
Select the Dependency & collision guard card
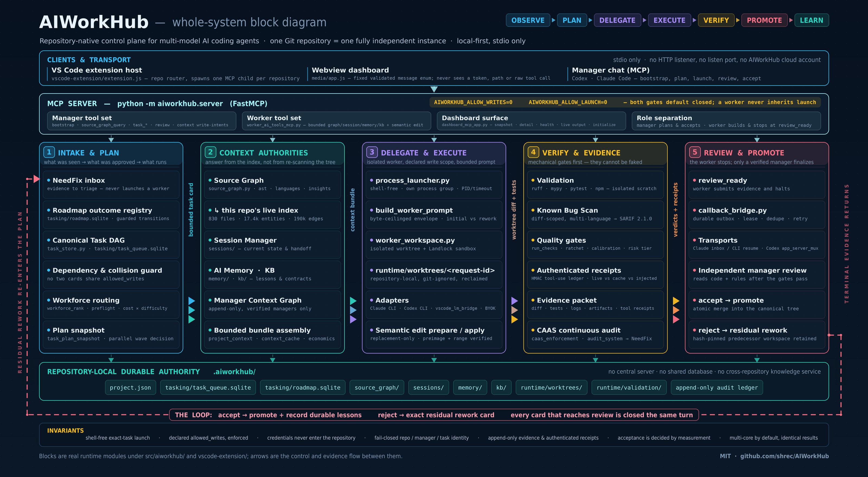pyautogui.click(x=111, y=274)
